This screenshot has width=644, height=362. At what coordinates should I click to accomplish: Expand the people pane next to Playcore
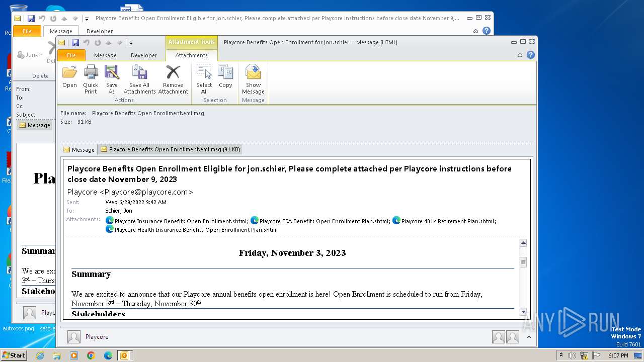click(x=529, y=337)
